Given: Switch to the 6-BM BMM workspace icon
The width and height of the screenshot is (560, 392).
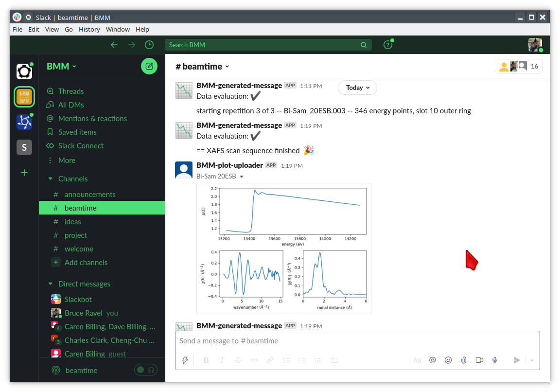Looking at the screenshot, I should pos(24,97).
